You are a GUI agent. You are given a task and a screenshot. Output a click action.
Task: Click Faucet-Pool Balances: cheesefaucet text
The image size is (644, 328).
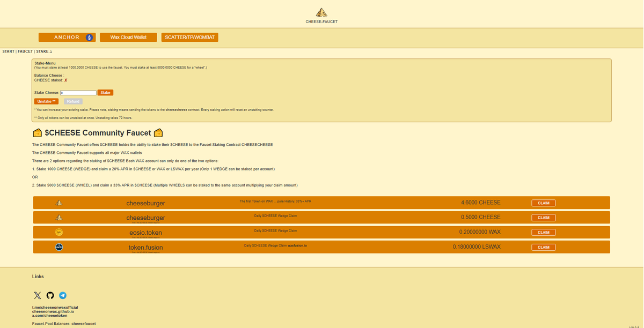coord(64,324)
